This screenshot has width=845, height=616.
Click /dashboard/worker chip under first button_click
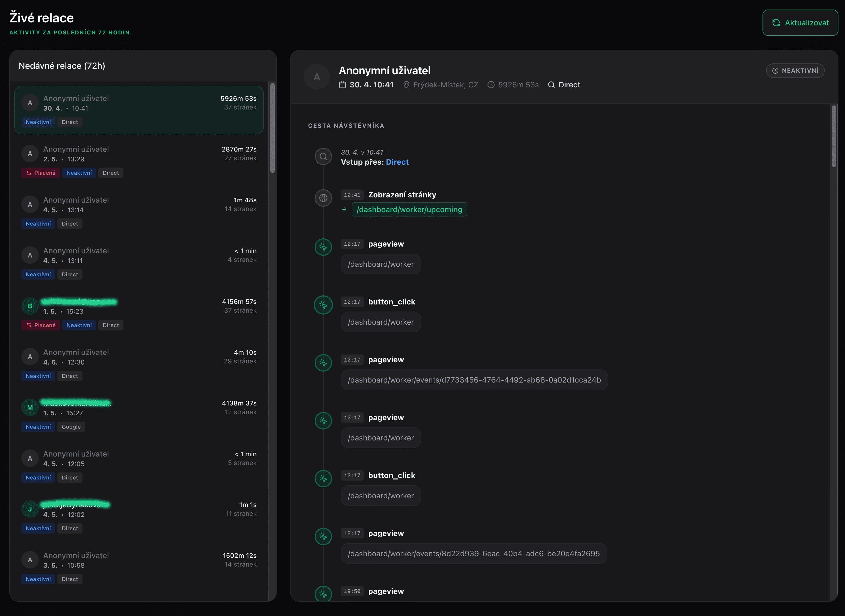(x=381, y=322)
